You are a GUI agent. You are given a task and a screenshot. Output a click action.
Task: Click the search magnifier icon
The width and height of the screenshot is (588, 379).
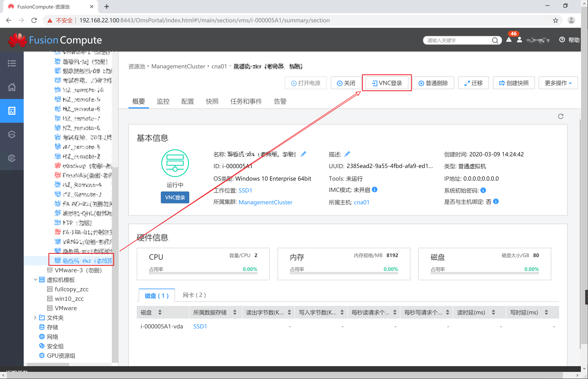coord(495,40)
